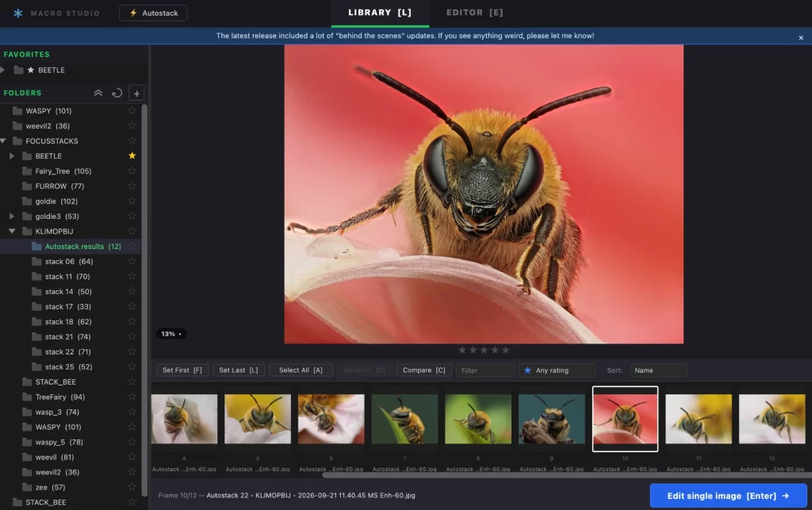This screenshot has height=510, width=812.
Task: Click the first rating star under preview
Action: 462,350
